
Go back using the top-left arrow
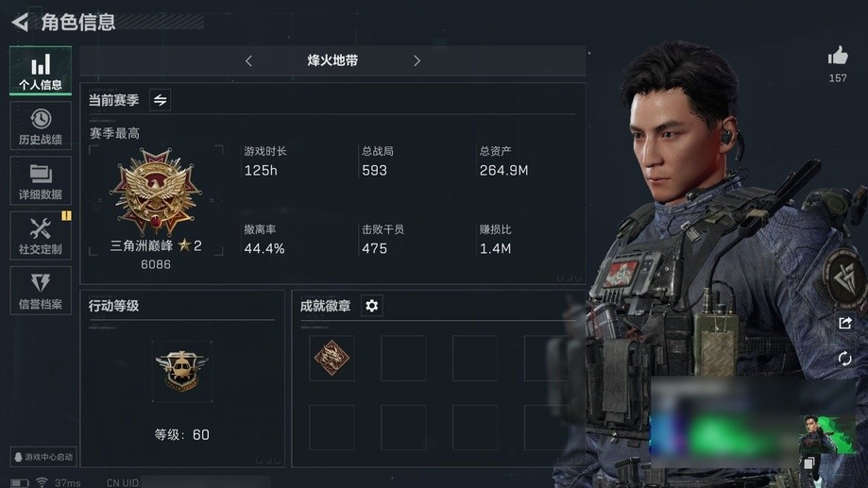click(x=20, y=22)
